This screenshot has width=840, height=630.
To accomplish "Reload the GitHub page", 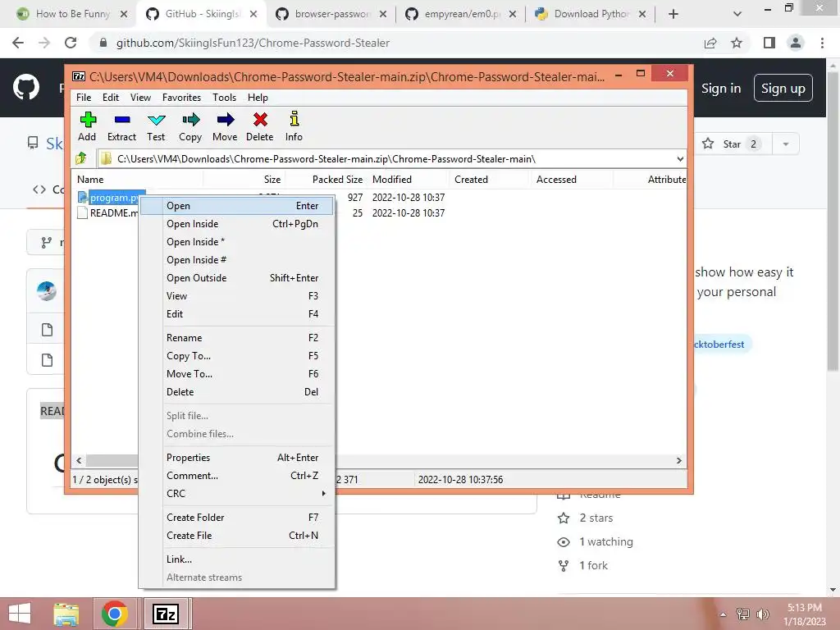I will click(71, 43).
